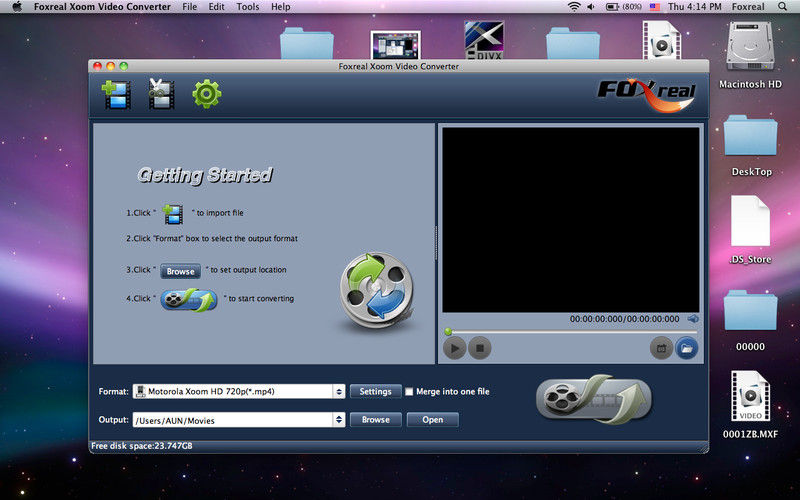800x500 pixels.
Task: Play the preview video
Action: 454,348
